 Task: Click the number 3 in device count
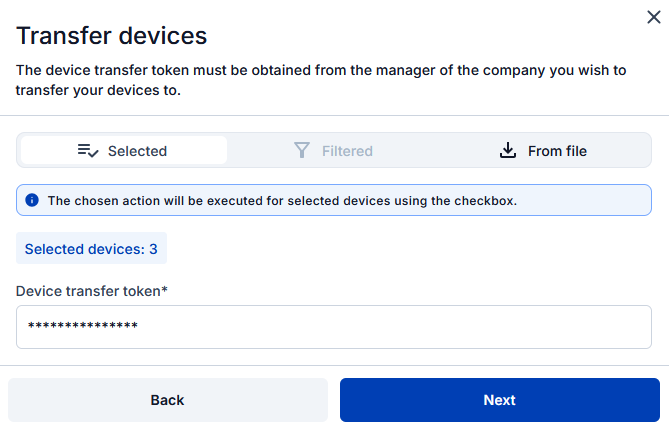coord(153,249)
